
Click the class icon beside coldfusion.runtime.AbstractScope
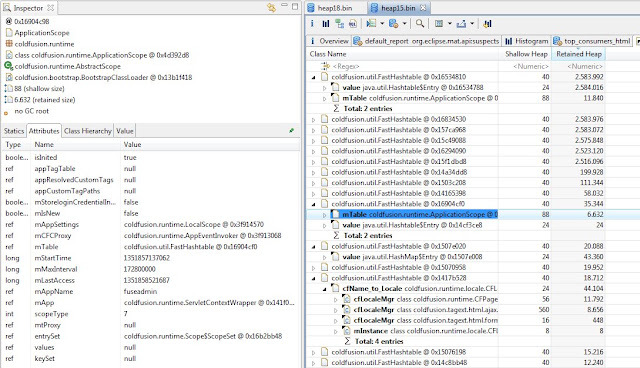pos(9,66)
